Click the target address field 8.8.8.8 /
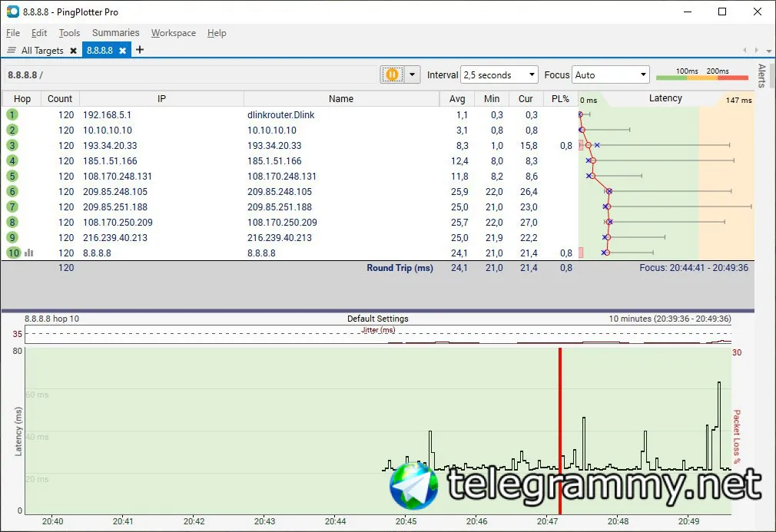 (x=191, y=74)
